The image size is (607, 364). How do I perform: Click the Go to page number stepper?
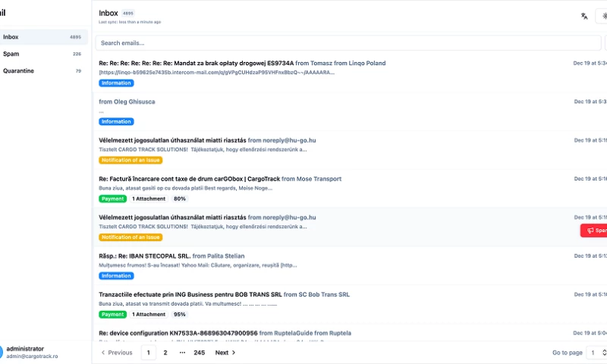[598, 353]
